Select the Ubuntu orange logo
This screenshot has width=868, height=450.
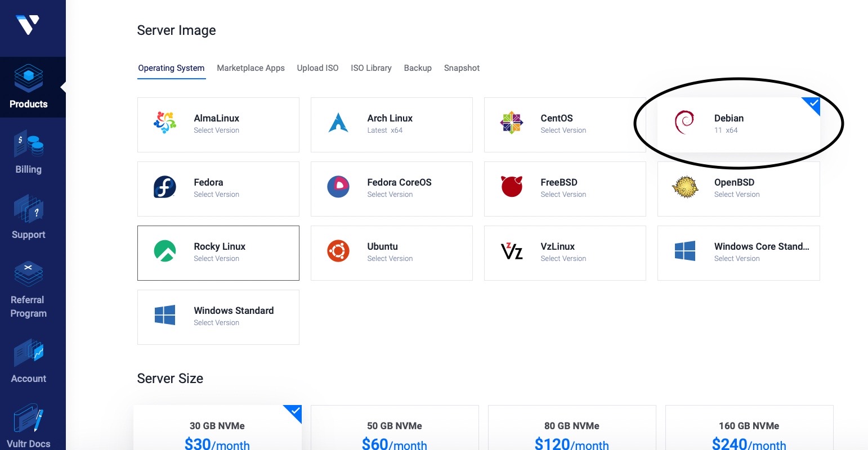pos(338,251)
